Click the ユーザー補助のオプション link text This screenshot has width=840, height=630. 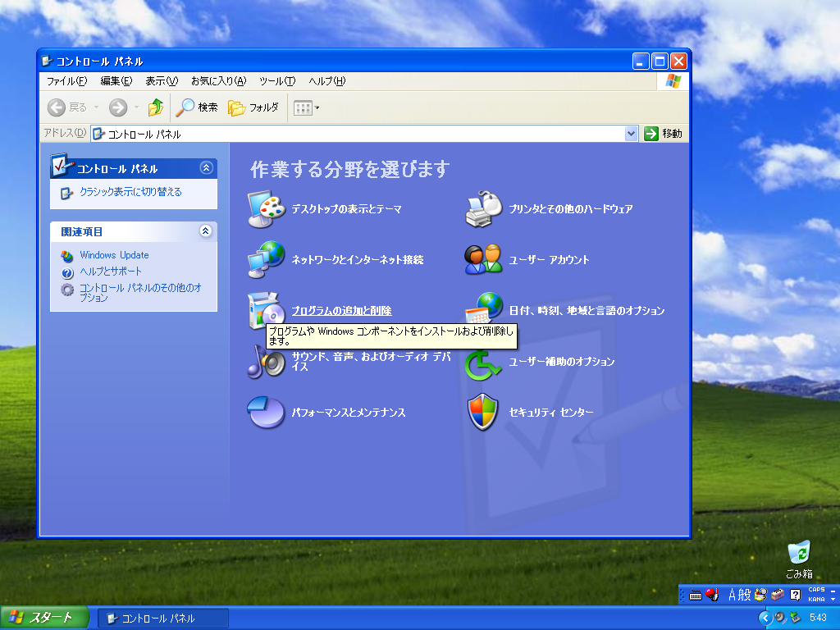[x=561, y=362]
